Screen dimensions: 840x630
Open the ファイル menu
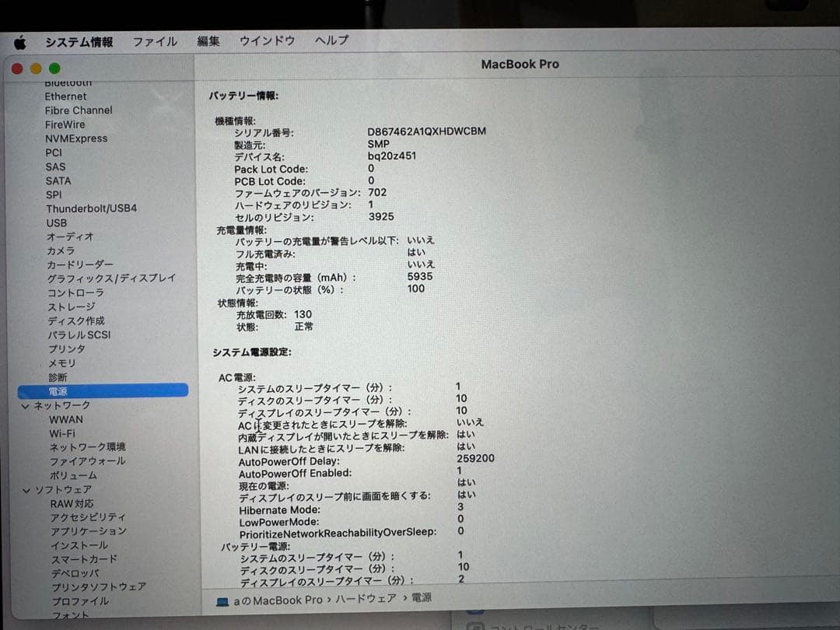(154, 43)
